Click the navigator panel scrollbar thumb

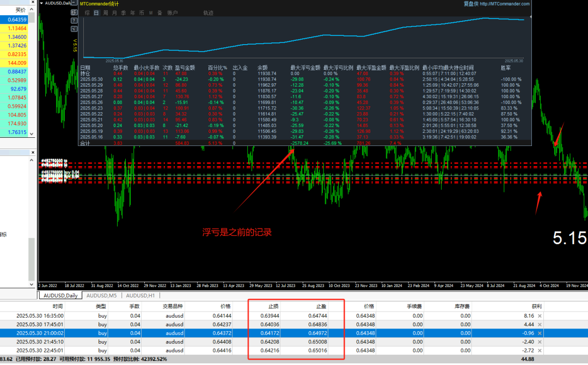pyautogui.click(x=32, y=259)
